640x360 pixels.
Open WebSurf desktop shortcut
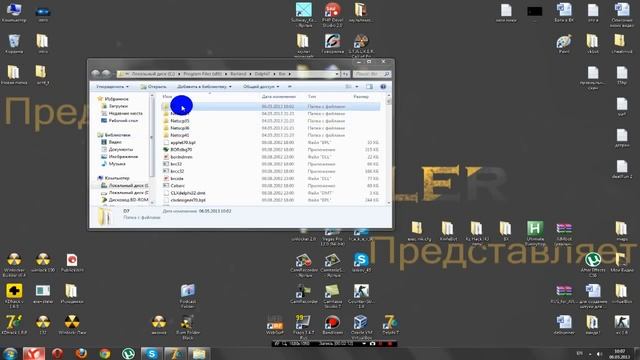pos(275,325)
